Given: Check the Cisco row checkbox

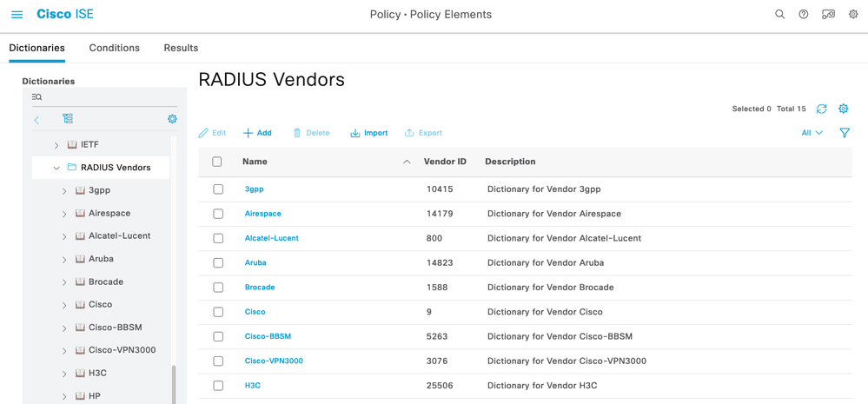Looking at the screenshot, I should [218, 312].
